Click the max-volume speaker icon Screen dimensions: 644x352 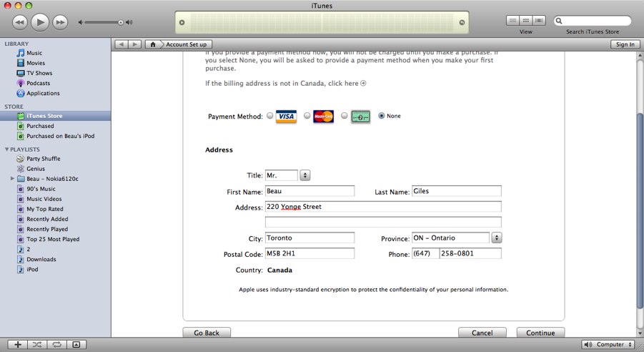129,22
